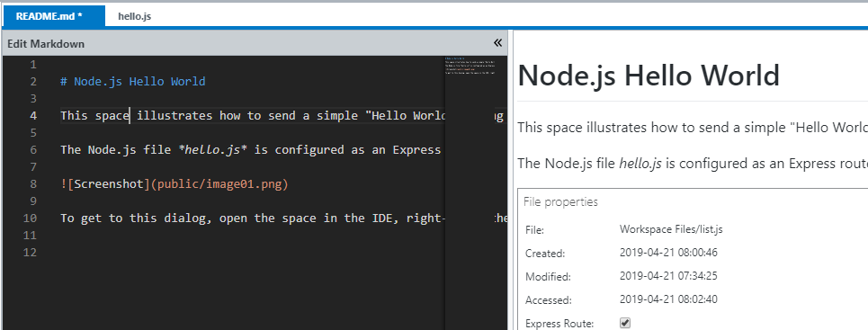This screenshot has height=330, width=868.
Task: Click the 'Modified:' label in file properties
Action: [x=548, y=277]
